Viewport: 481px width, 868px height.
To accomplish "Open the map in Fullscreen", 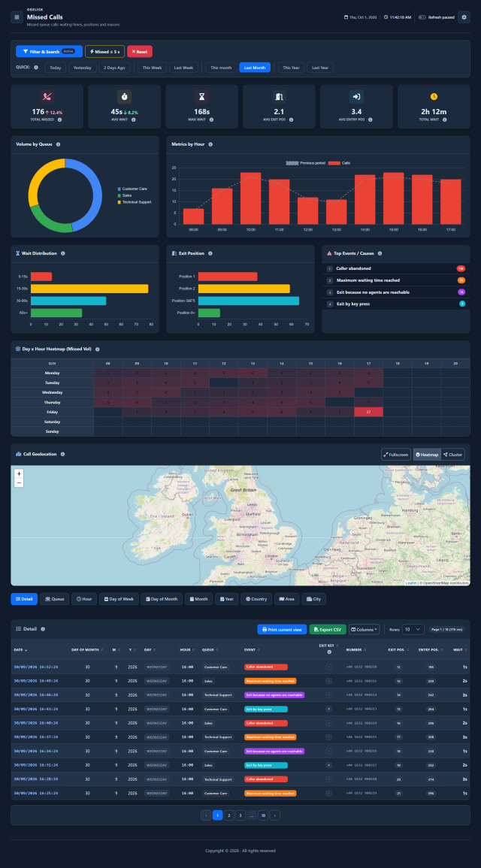I will pos(396,455).
